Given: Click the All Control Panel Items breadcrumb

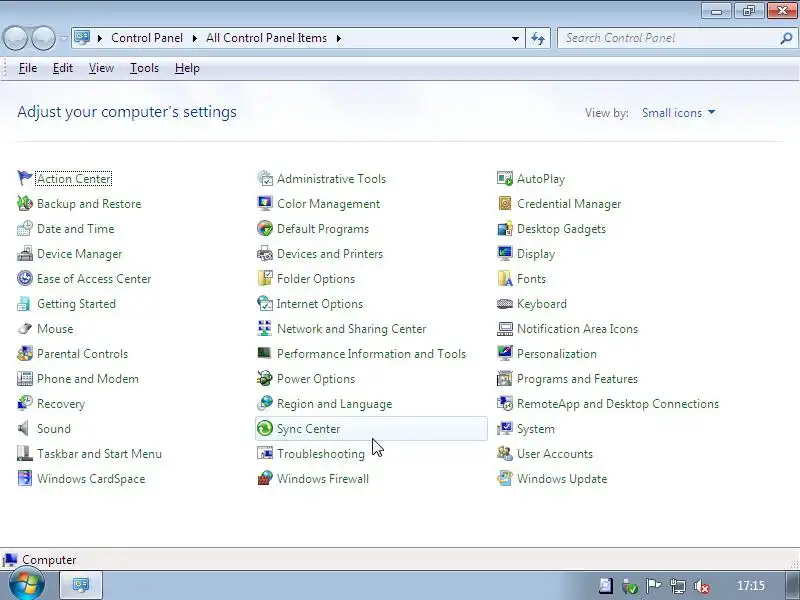Looking at the screenshot, I should tap(266, 38).
